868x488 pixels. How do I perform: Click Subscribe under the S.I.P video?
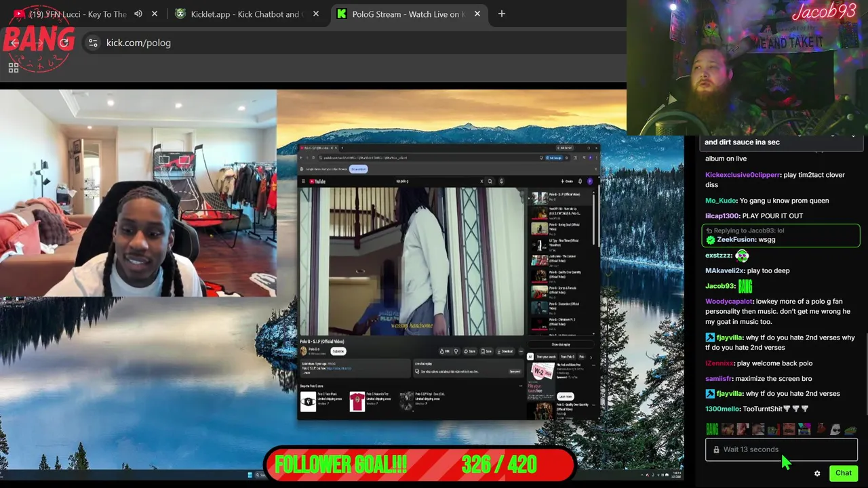pos(338,351)
